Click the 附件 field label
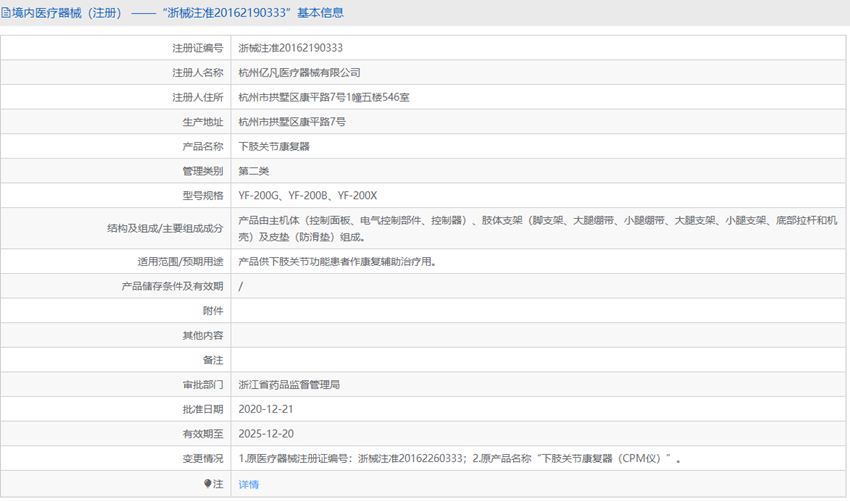Image resolution: width=850 pixels, height=501 pixels. (x=213, y=311)
